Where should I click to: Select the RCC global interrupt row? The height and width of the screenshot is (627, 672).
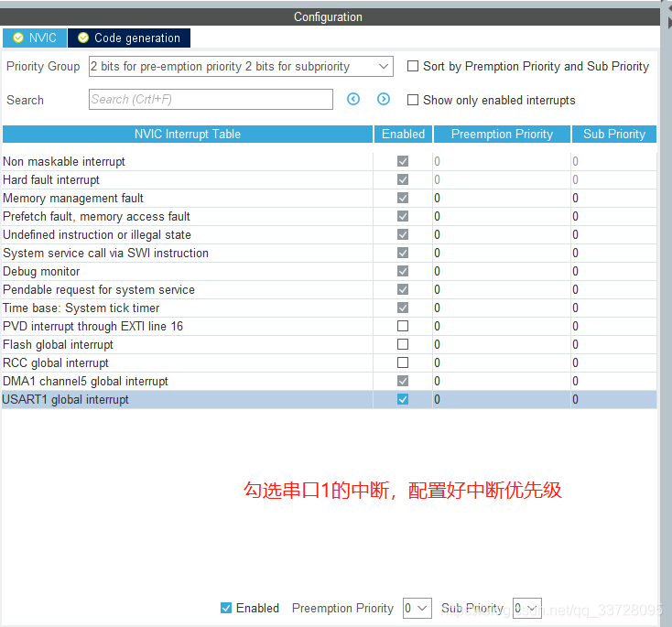330,363
